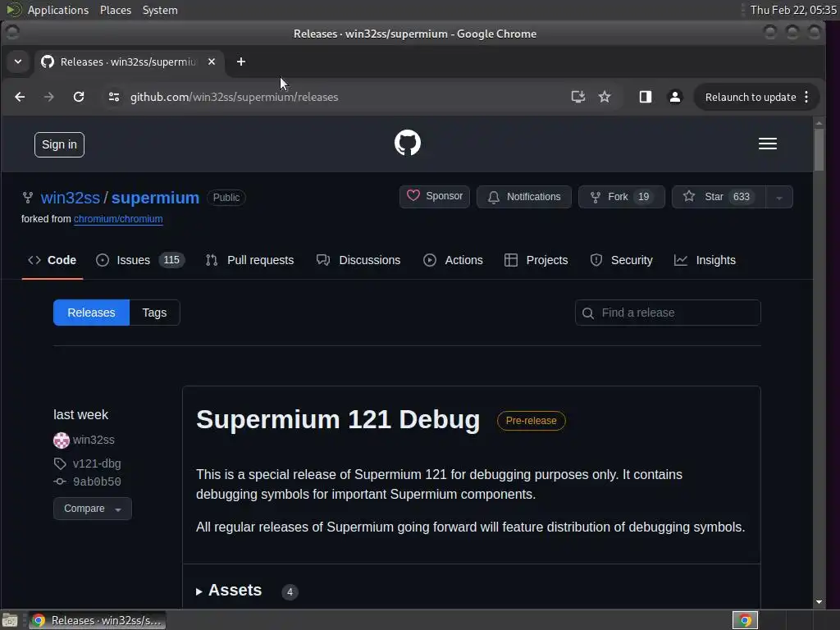Open the Pull requests tab
The height and width of the screenshot is (630, 840).
coord(249,260)
